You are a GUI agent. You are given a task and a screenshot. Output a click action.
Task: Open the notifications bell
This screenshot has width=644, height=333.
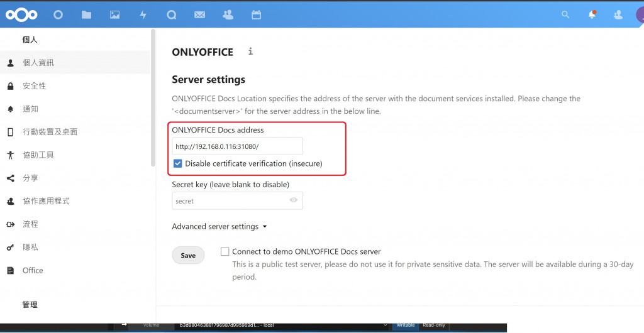[592, 14]
